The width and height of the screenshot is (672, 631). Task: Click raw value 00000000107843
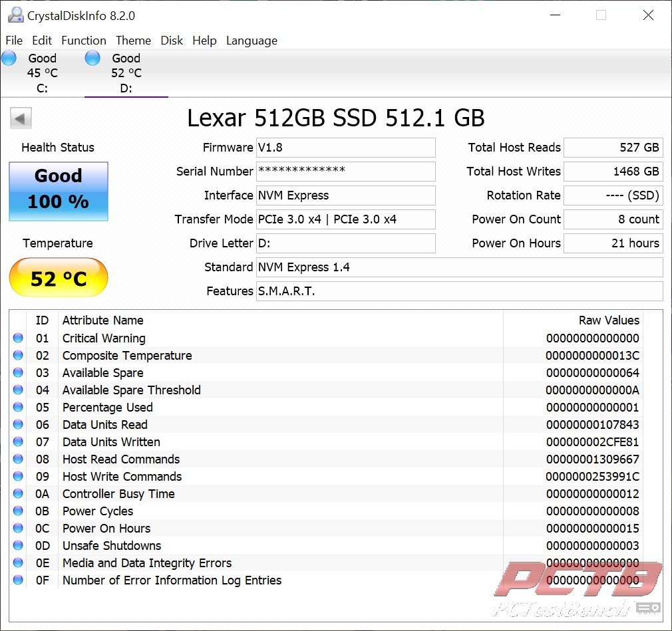(592, 424)
